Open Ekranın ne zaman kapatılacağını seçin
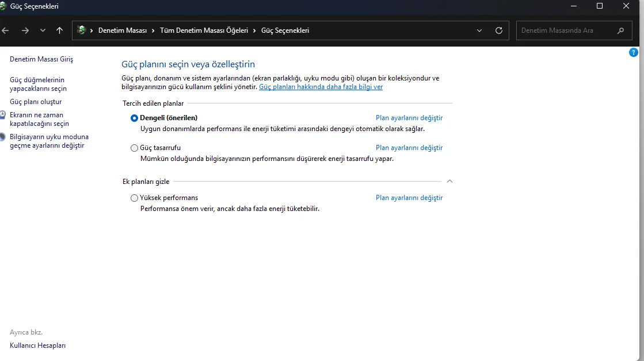644x361 pixels. point(40,120)
